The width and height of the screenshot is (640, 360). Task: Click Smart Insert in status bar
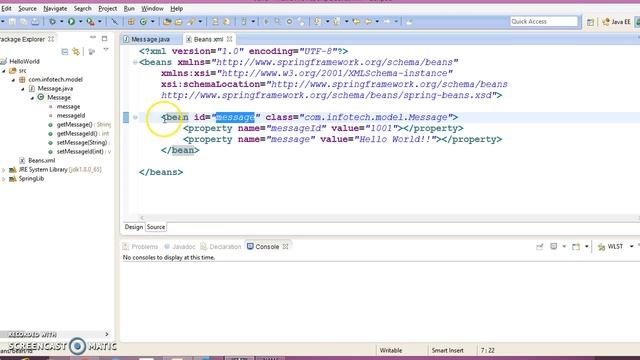pyautogui.click(x=447, y=350)
